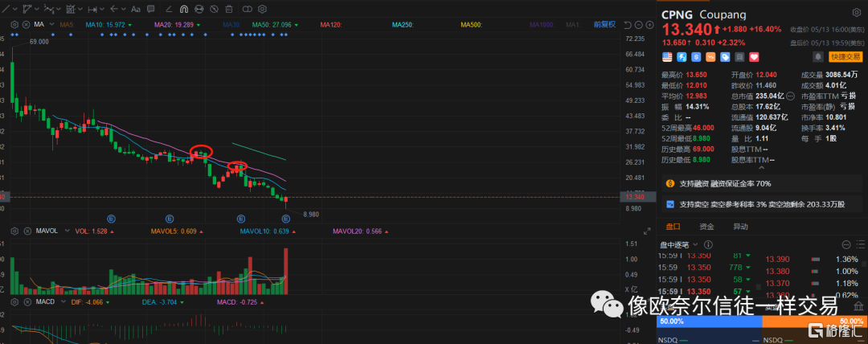Switch to the 资金 tab
Image resolution: width=868 pixels, height=344 pixels.
pyautogui.click(x=706, y=227)
